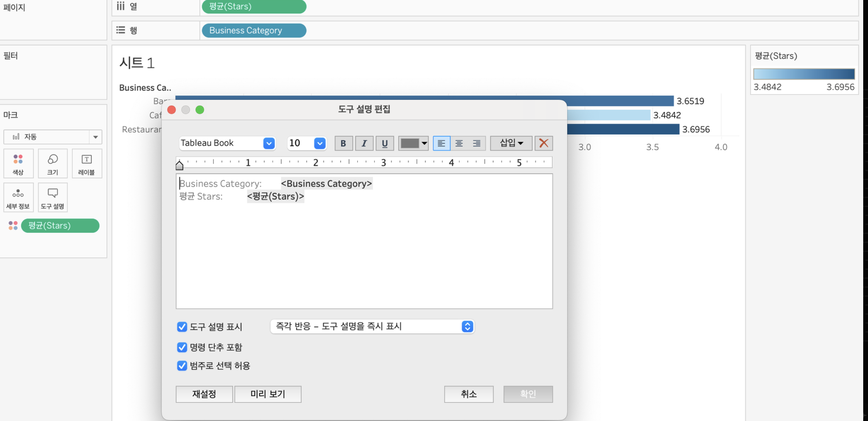This screenshot has height=421, width=868.
Task: Click the 취소 cancel button
Action: click(468, 394)
